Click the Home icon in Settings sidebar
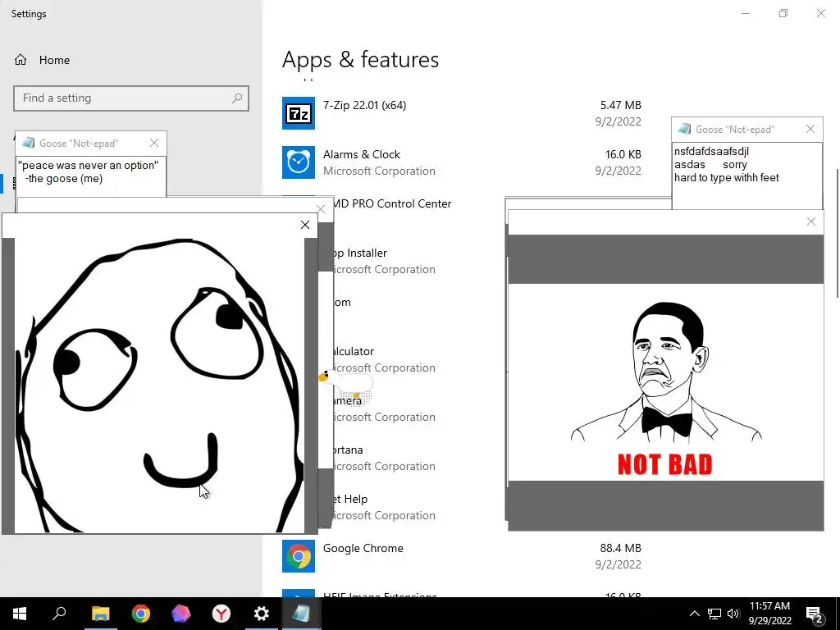The width and height of the screenshot is (840, 630). 21,59
